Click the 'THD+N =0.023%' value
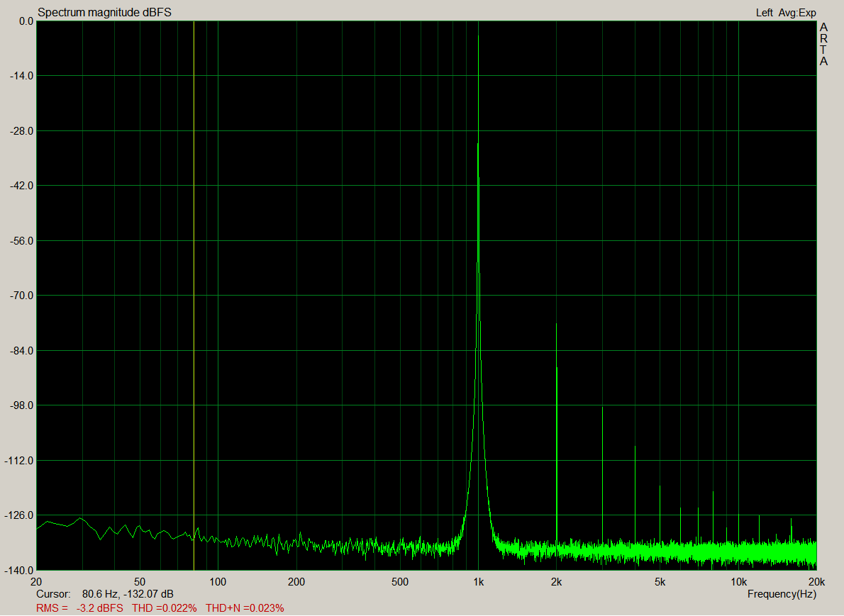 (245, 608)
